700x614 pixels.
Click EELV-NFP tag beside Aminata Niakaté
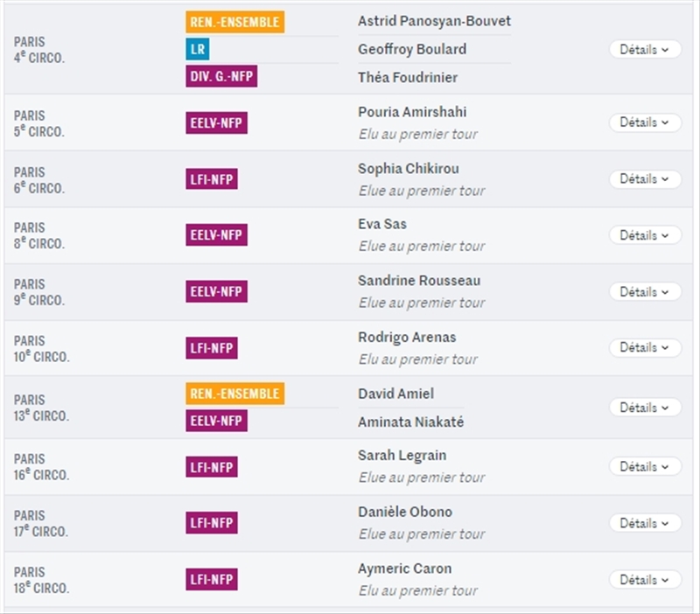pyautogui.click(x=216, y=422)
